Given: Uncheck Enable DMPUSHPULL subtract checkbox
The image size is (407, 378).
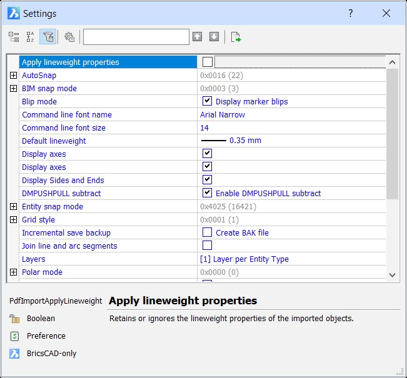Looking at the screenshot, I should (x=207, y=193).
